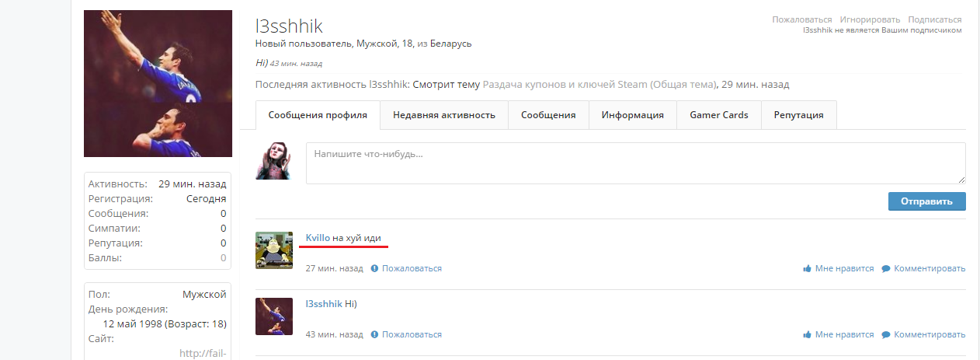Open the Раздача купонов и ключей Steam topic
The image size is (980, 360).
pos(599,84)
